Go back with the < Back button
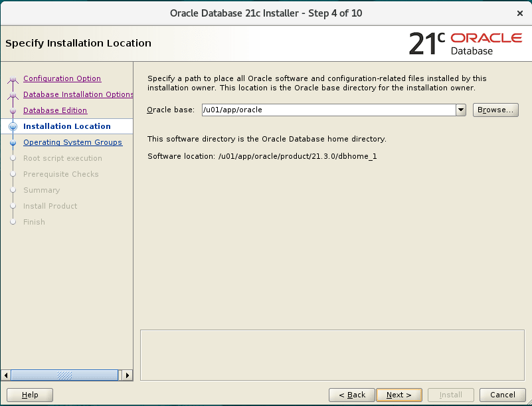 352,395
